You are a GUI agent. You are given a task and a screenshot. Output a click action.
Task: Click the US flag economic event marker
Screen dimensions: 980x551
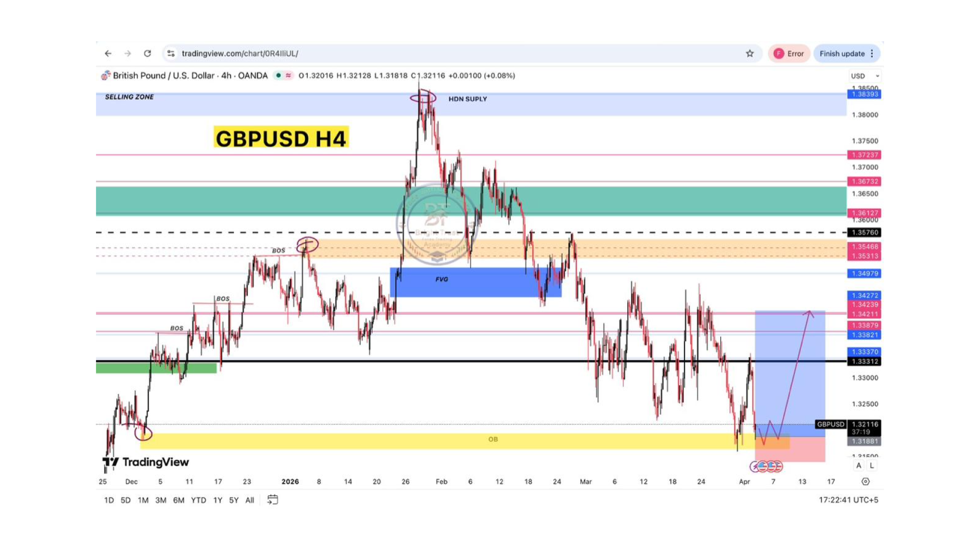click(x=763, y=466)
